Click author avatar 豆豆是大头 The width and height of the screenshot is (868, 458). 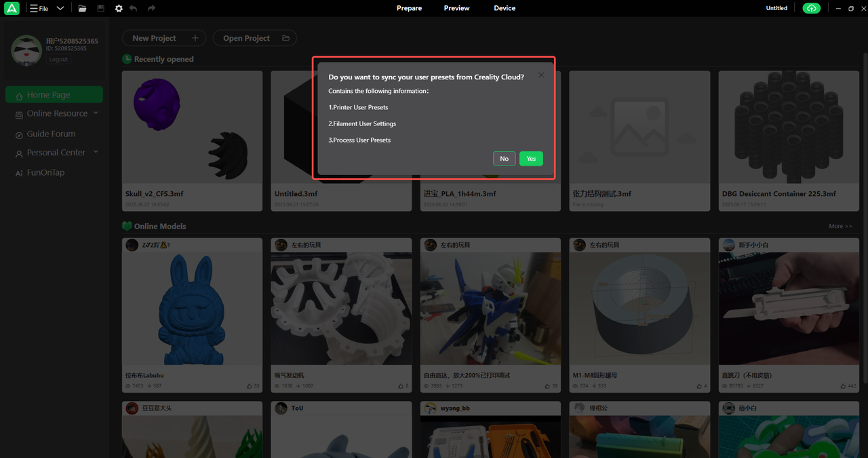click(x=132, y=408)
